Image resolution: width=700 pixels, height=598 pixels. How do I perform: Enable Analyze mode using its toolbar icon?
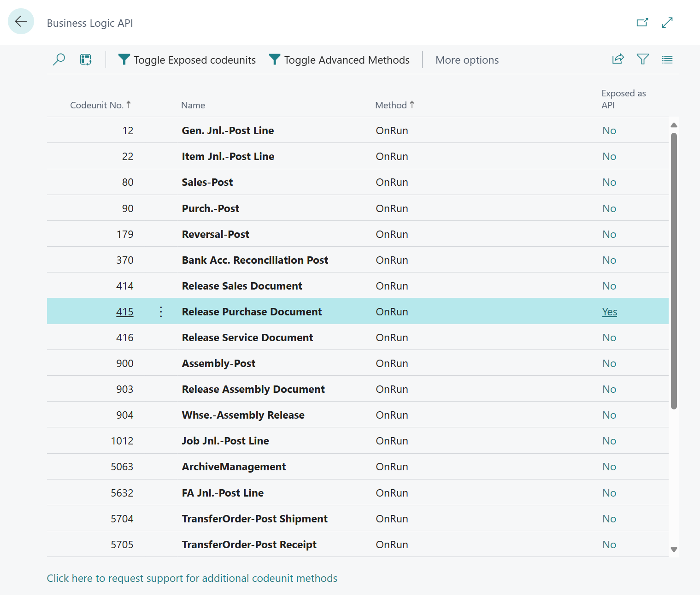(85, 59)
